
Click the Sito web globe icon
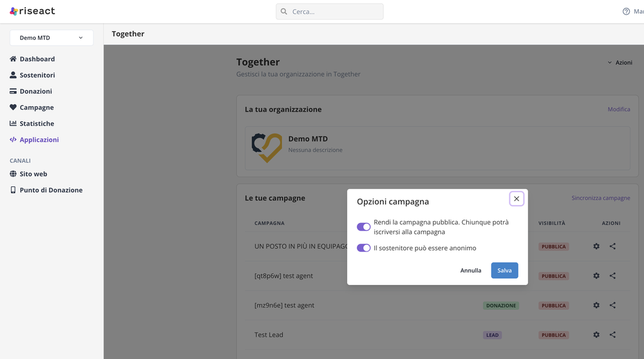click(13, 174)
